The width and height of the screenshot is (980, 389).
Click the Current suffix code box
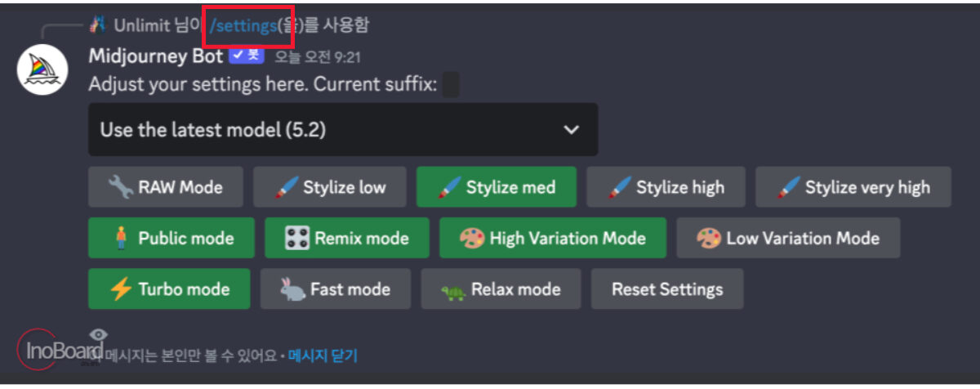[450, 85]
